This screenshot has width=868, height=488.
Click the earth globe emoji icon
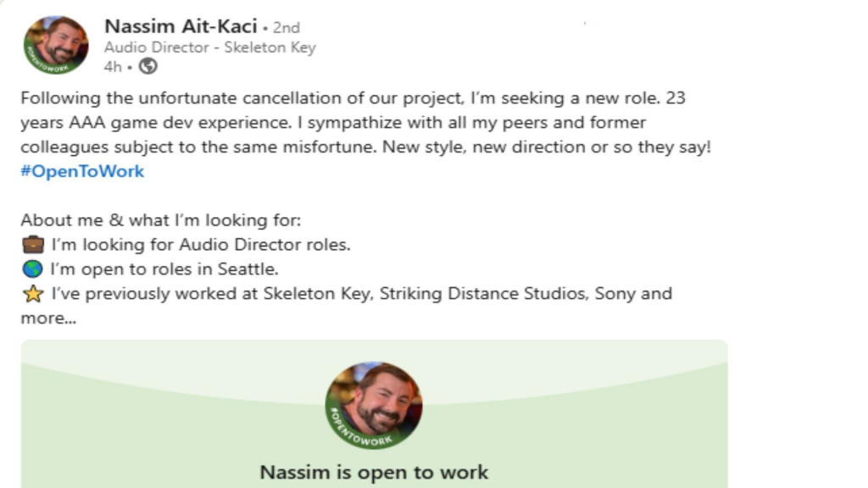32,269
